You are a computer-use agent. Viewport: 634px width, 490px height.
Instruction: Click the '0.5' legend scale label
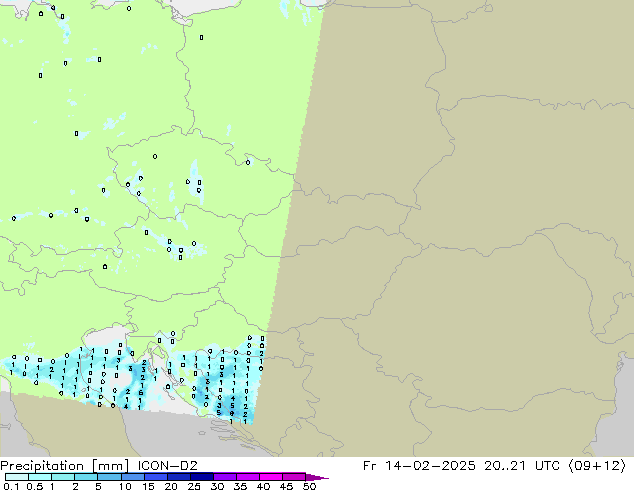(34, 486)
